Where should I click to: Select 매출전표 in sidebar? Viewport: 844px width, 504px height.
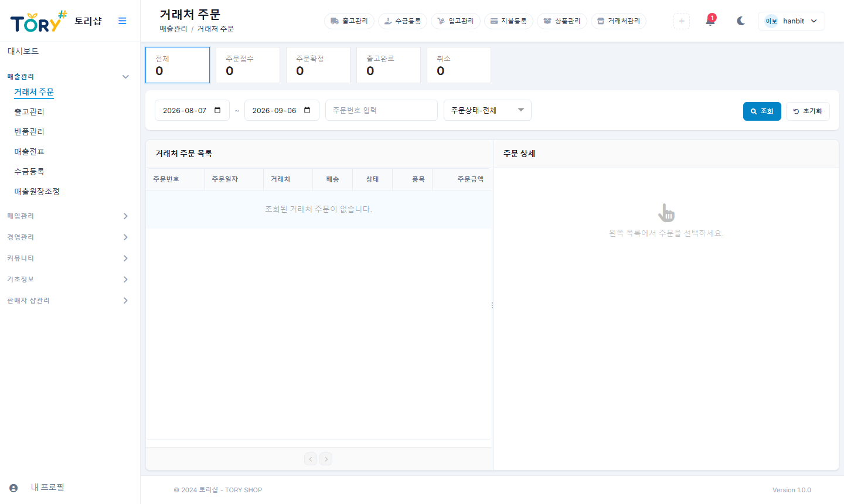tap(29, 152)
